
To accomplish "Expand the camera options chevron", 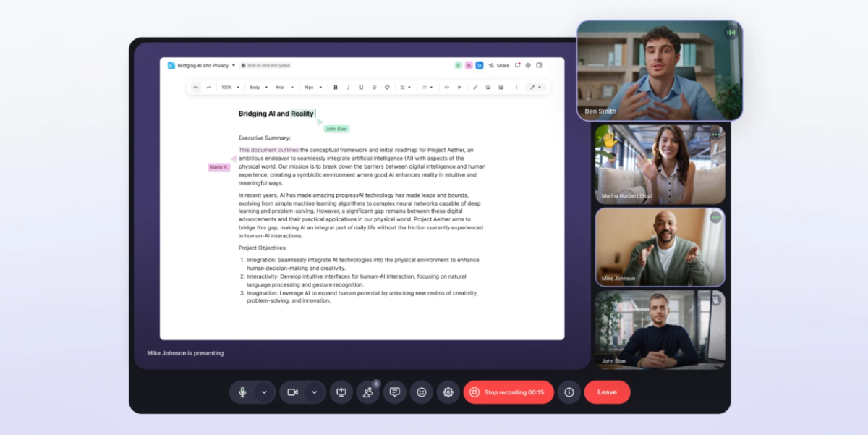I will [x=314, y=392].
